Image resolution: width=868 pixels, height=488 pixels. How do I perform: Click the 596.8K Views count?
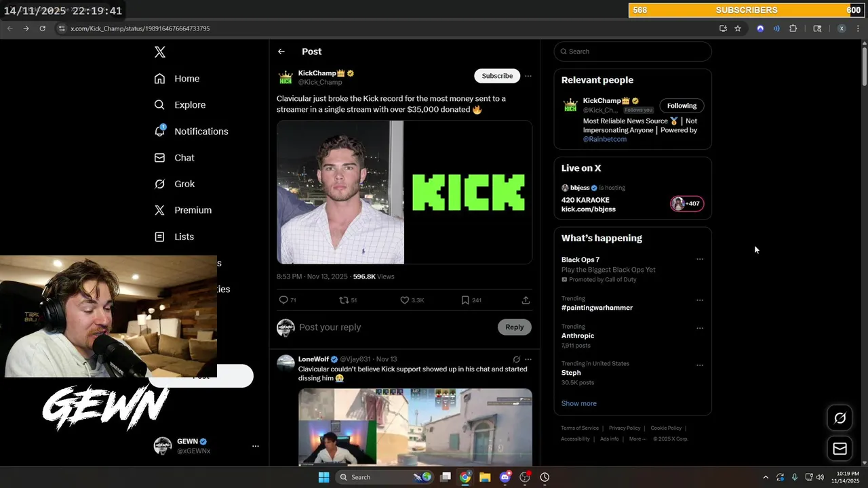pyautogui.click(x=374, y=277)
